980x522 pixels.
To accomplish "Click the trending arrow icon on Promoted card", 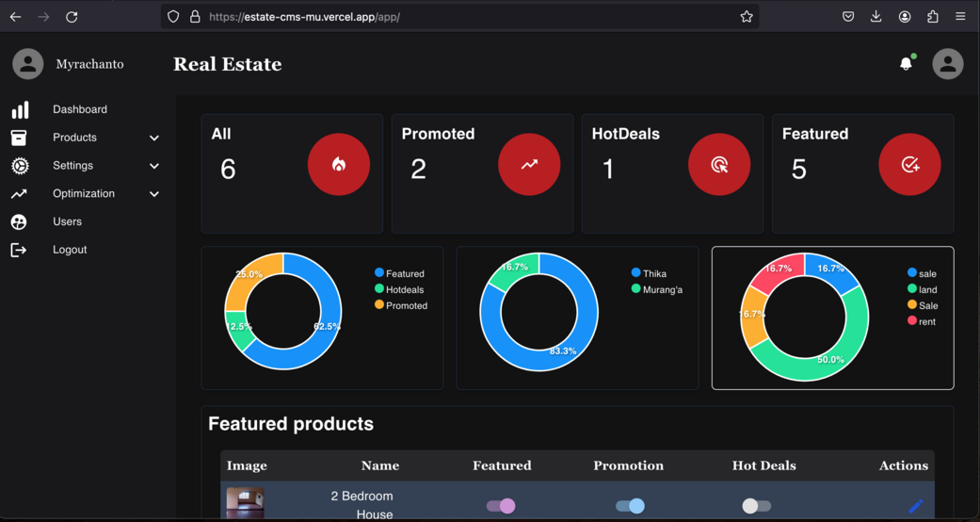I will pyautogui.click(x=529, y=165).
